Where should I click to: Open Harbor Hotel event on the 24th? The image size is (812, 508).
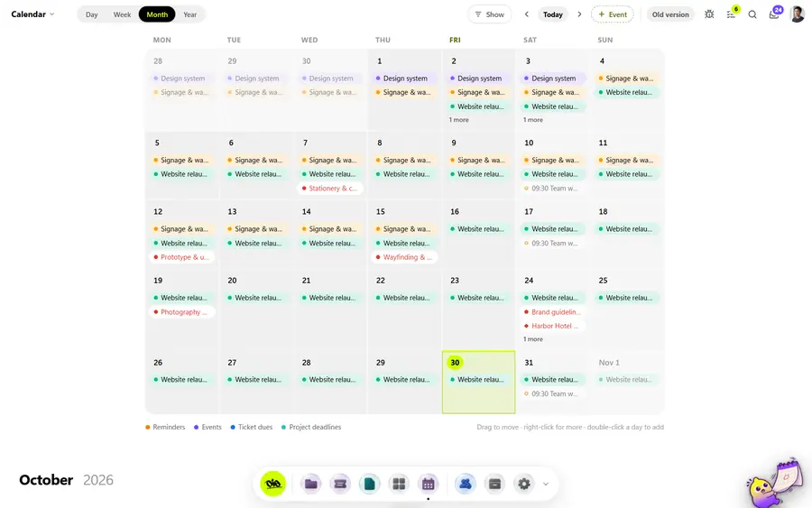pos(553,326)
